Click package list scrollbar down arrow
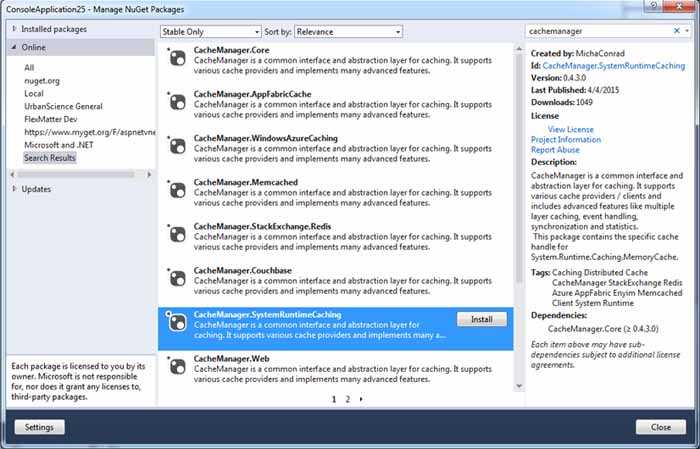Viewport: 700px width, 449px height. (519, 386)
